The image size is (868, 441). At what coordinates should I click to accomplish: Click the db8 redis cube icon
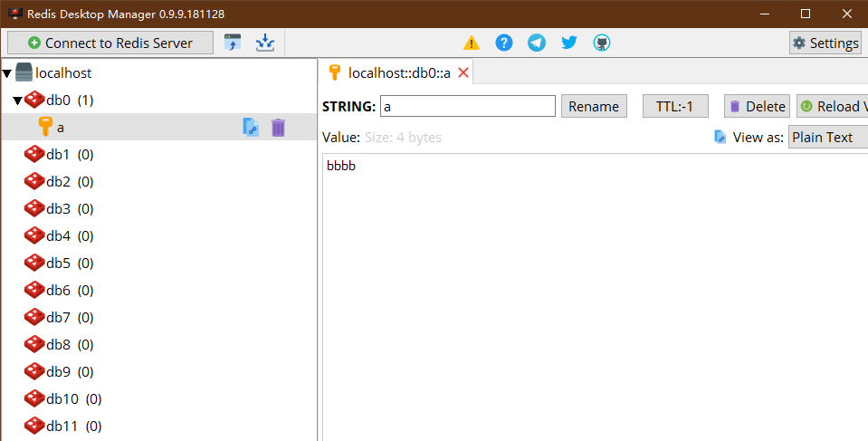[x=34, y=344]
